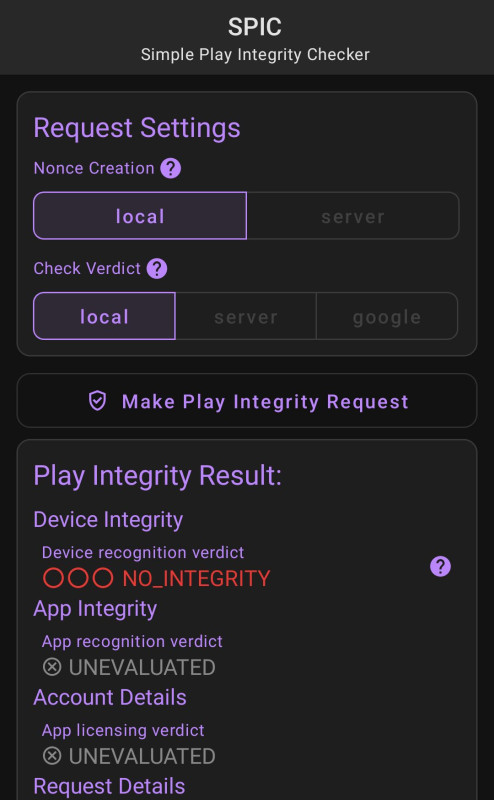494x800 pixels.
Task: Open the Device recognition verdict help icon
Action: click(440, 566)
